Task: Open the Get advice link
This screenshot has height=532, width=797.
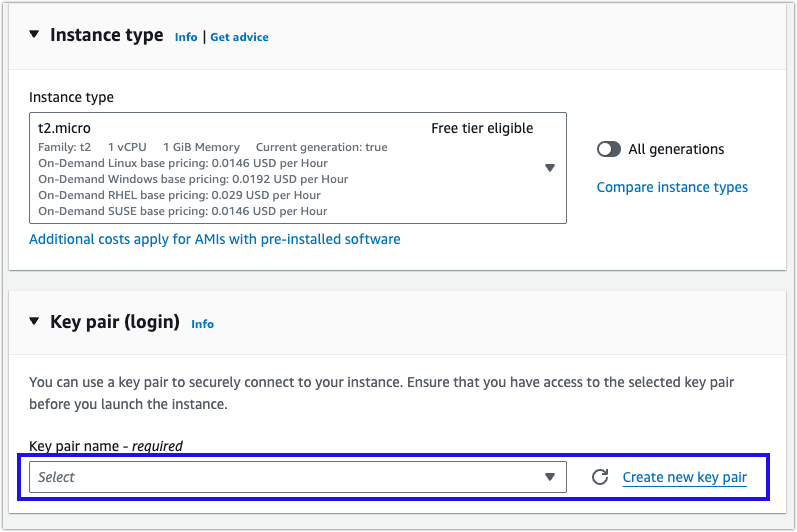Action: coord(239,37)
